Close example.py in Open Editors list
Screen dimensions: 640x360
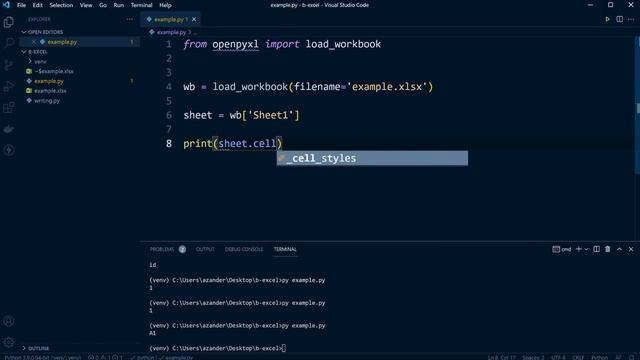click(34, 42)
